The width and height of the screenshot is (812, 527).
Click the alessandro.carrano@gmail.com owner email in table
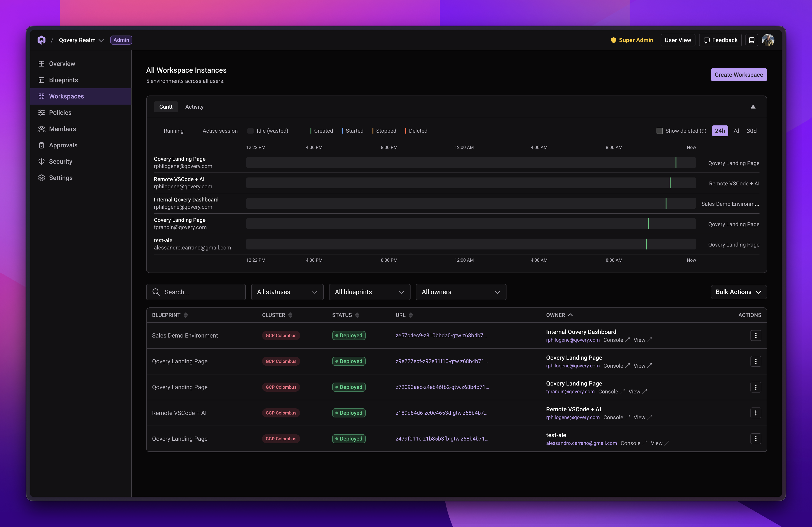[581, 443]
